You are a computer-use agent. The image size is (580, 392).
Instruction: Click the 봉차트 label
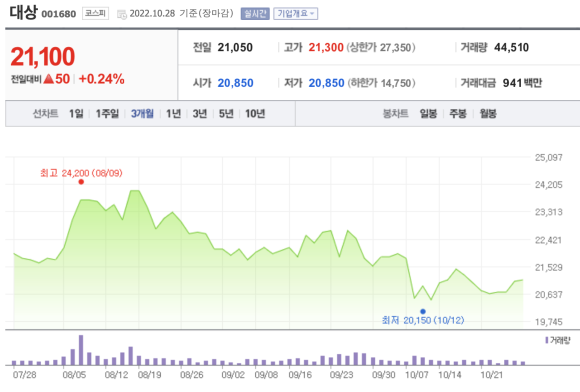[x=395, y=114]
